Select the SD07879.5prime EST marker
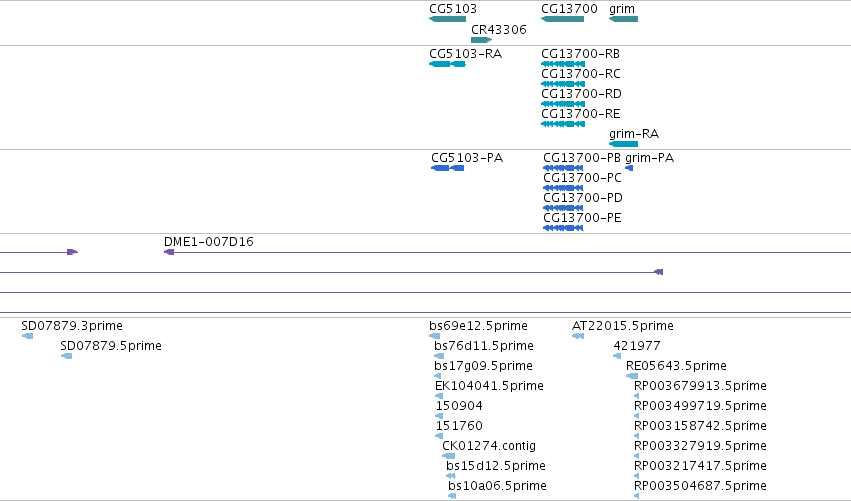 point(66,356)
